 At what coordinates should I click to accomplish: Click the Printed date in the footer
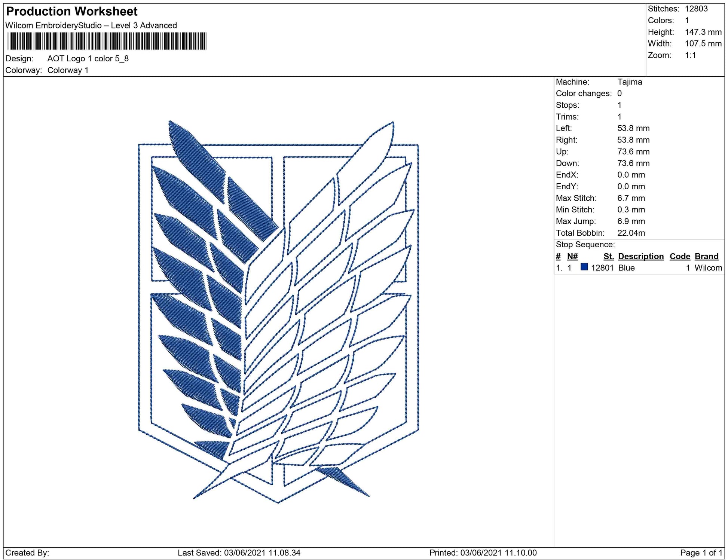tap(483, 553)
